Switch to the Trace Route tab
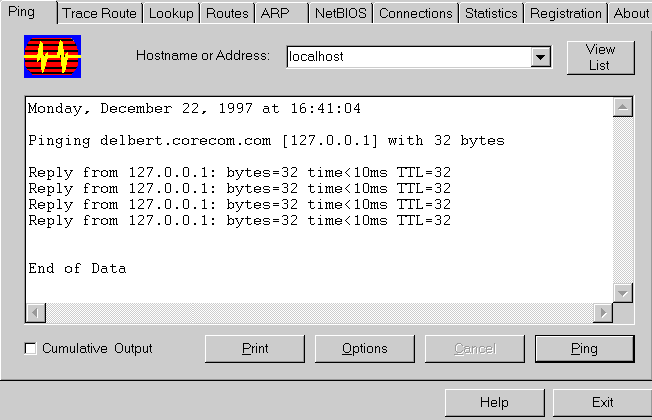 coord(99,13)
